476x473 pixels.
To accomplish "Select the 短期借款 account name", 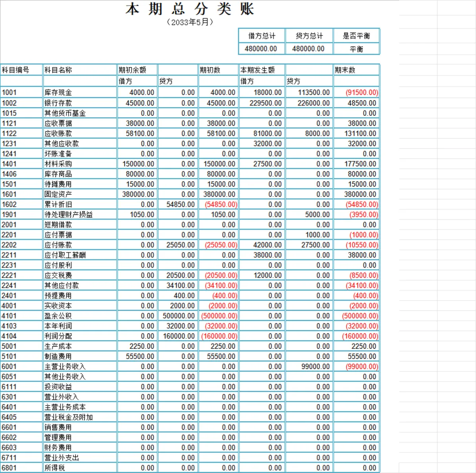I will point(58,225).
